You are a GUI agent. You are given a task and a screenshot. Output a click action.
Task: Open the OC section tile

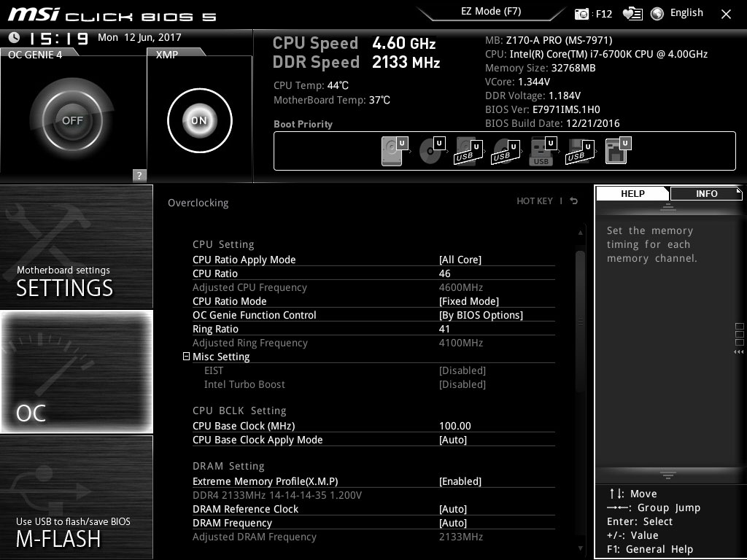coord(76,371)
